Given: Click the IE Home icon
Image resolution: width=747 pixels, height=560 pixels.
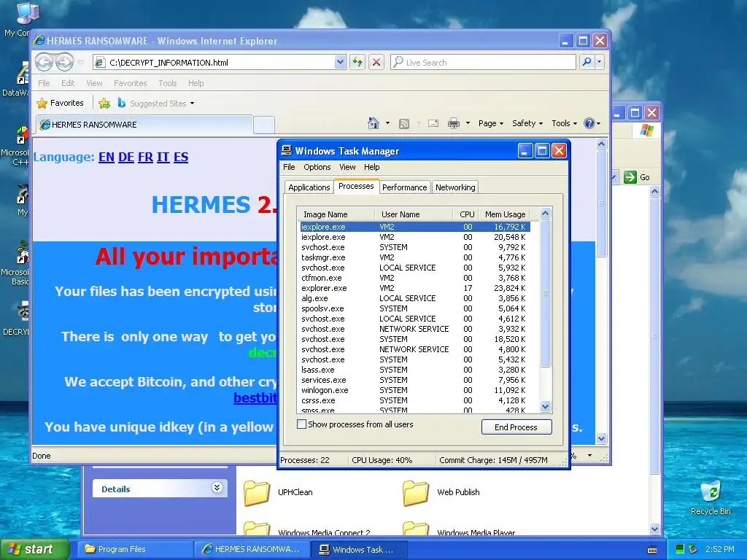Looking at the screenshot, I should tap(373, 123).
